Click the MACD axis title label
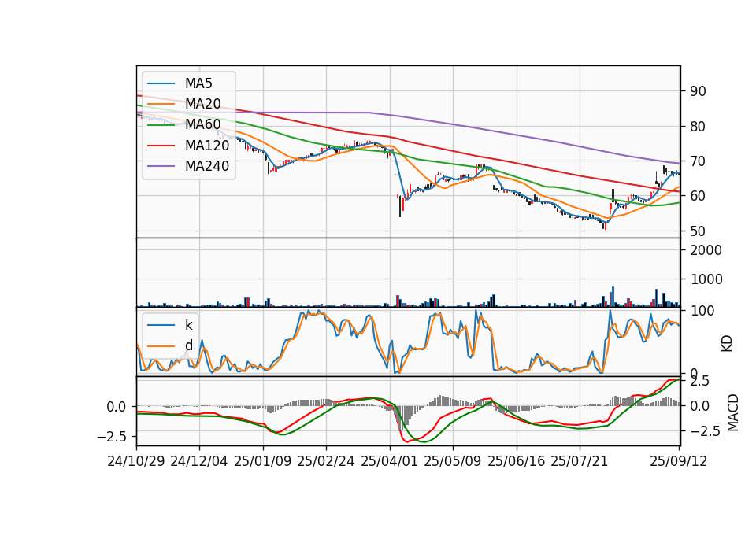 point(733,412)
